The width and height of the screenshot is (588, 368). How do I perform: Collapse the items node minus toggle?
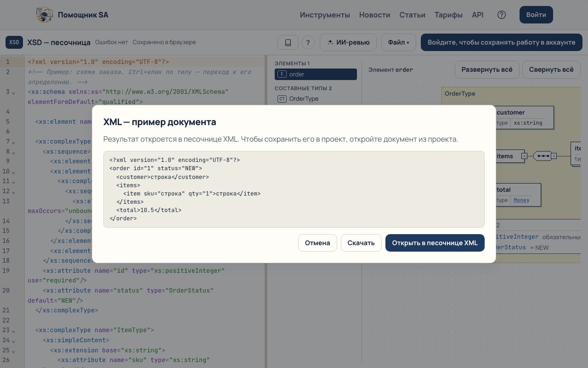[x=524, y=156]
